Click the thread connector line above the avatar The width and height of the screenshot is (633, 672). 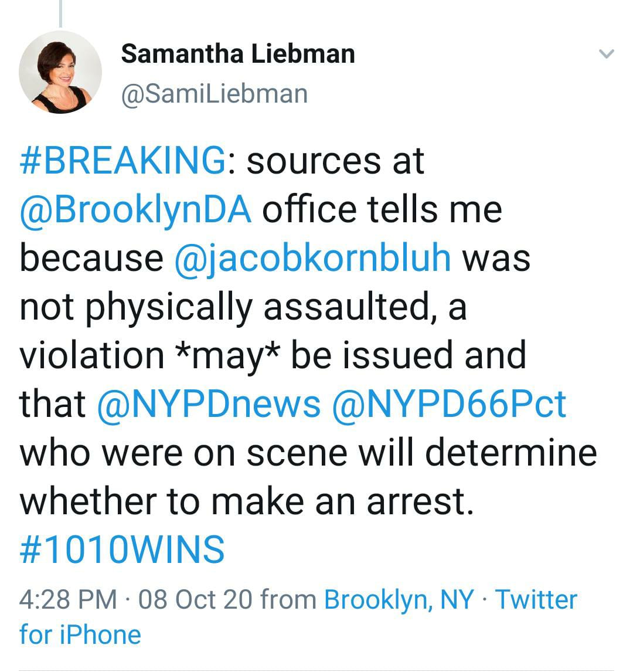pyautogui.click(x=60, y=13)
